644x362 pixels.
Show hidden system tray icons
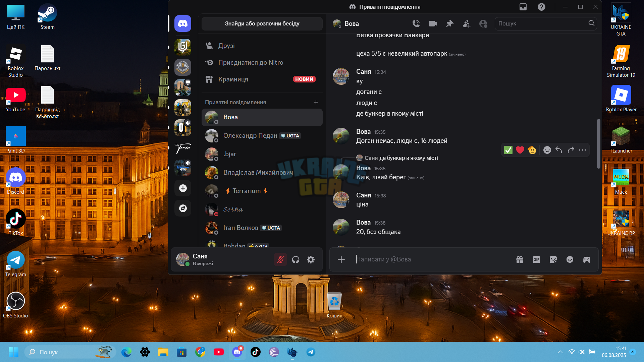tap(560, 352)
